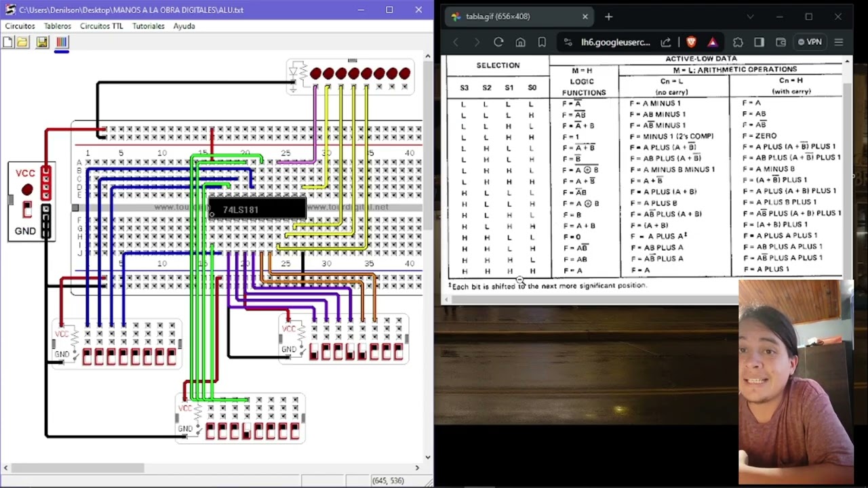
Task: Open the Tutoriales menu
Action: (149, 26)
